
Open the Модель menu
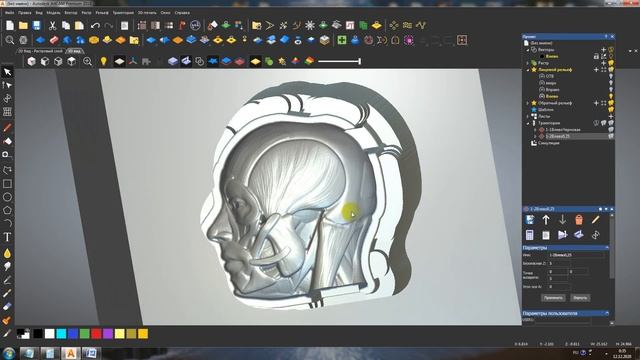click(53, 13)
